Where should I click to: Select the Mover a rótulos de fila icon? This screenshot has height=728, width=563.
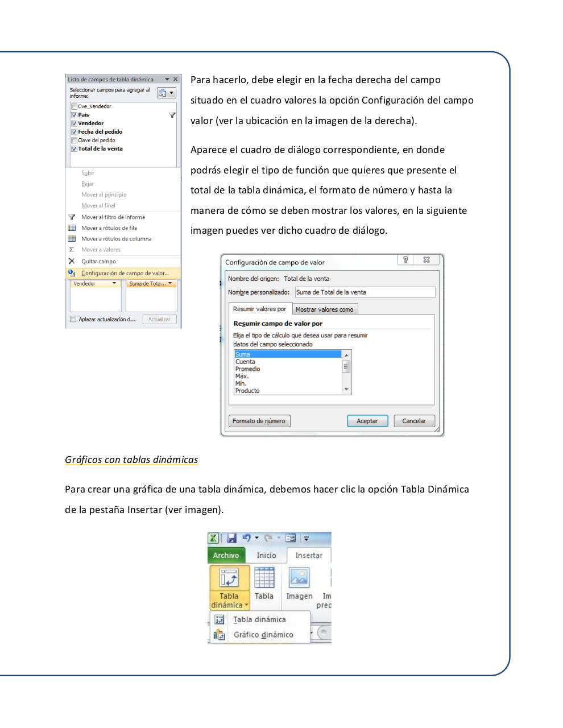(x=72, y=227)
